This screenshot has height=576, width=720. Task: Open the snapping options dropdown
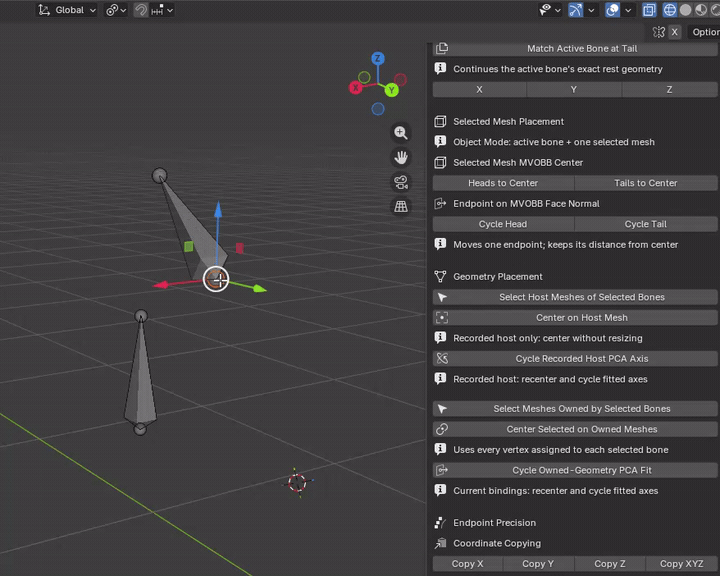162,10
